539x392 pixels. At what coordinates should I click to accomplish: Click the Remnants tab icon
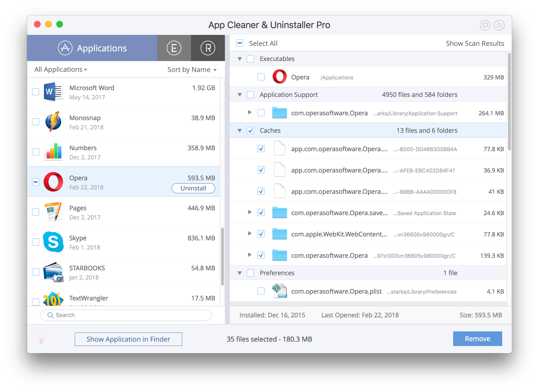point(208,47)
